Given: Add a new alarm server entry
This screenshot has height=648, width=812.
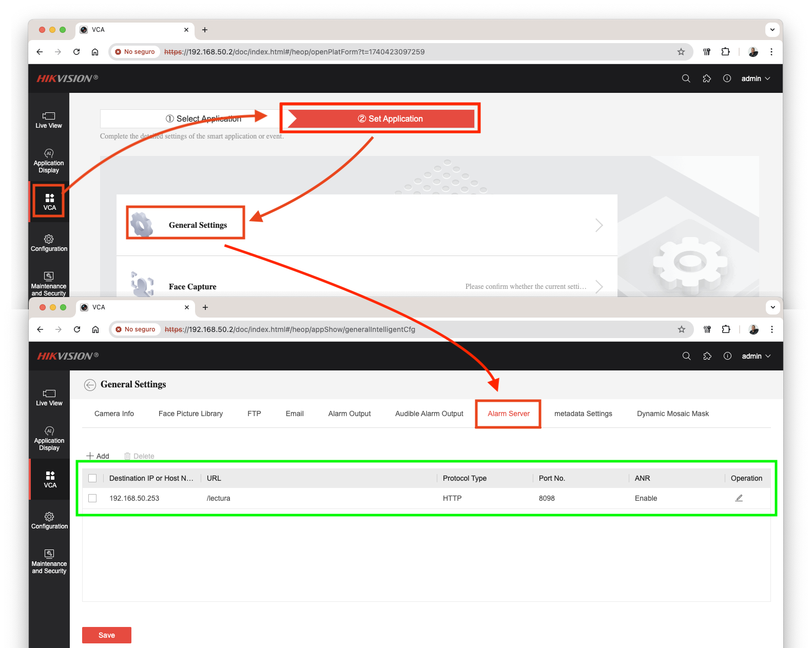Looking at the screenshot, I should [x=98, y=456].
